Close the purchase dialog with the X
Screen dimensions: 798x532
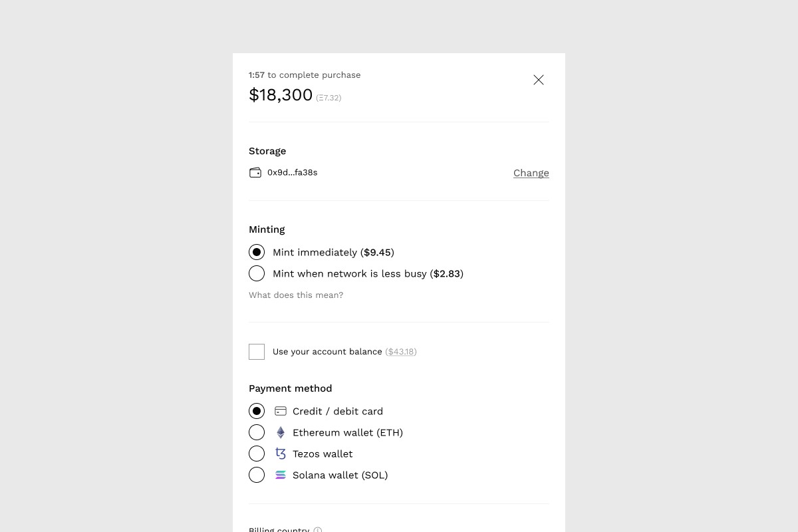[539, 80]
